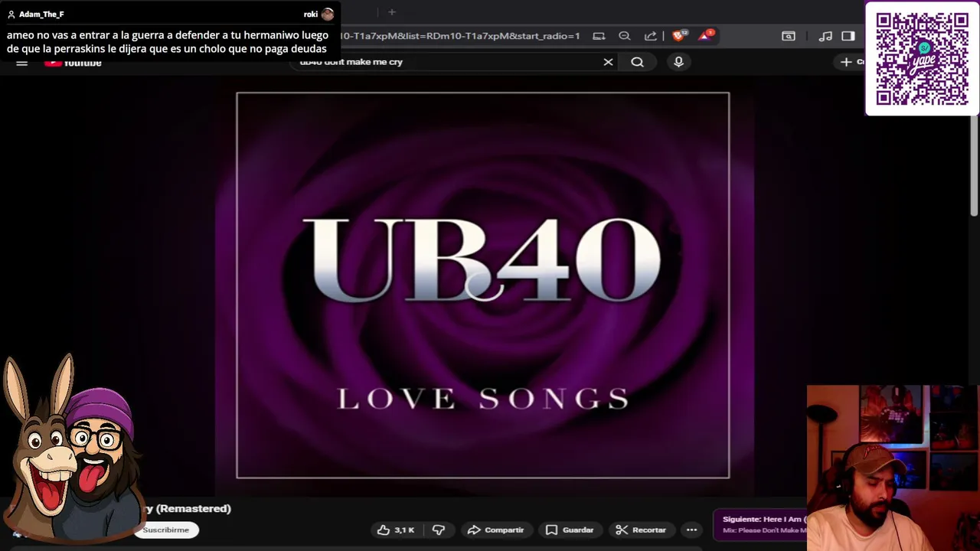Grab the page vertical scrollbar
This screenshot has height=551, width=980.
(975, 165)
